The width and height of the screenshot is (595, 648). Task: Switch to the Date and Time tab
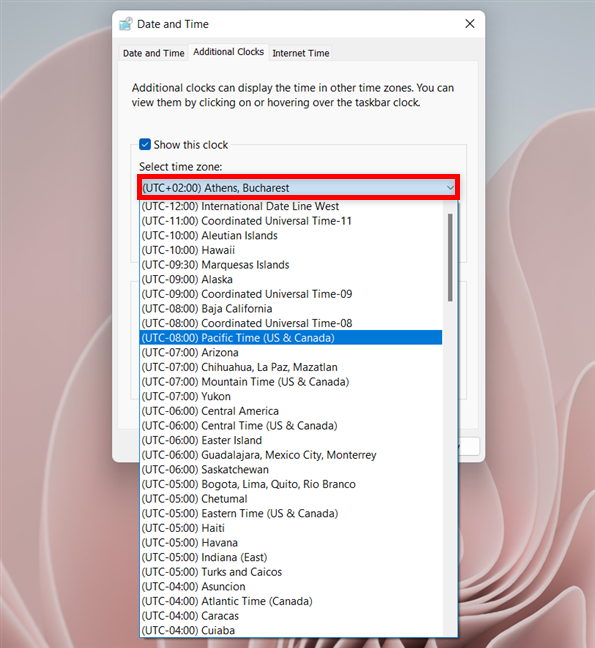click(x=153, y=53)
